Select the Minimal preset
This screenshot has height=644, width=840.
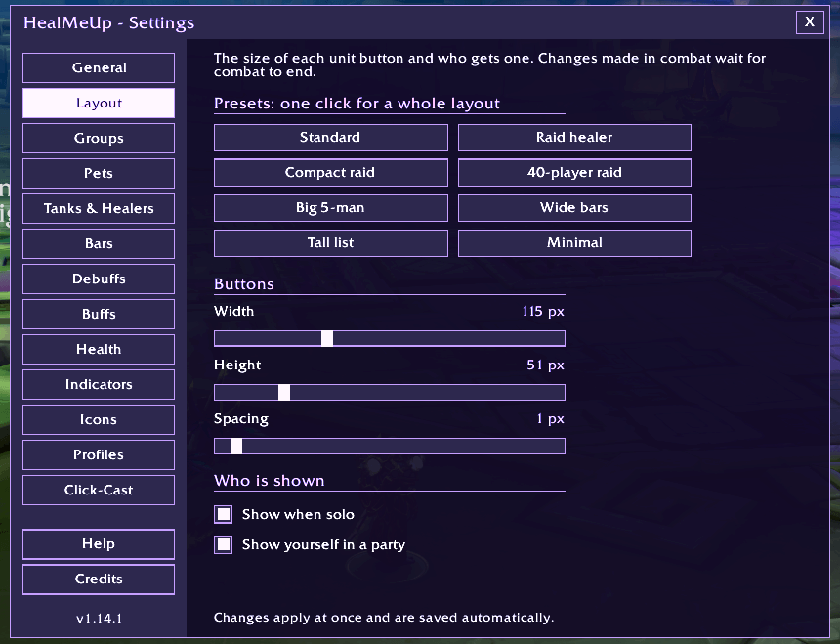574,243
